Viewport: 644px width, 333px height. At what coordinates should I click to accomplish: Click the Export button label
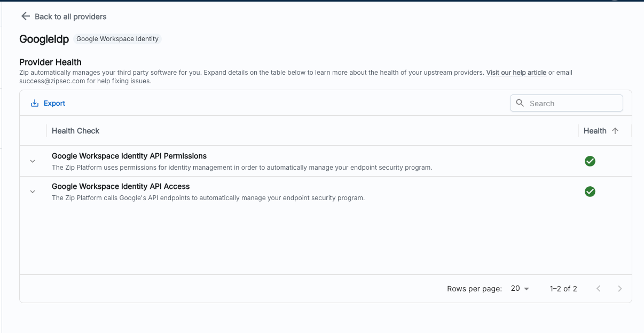54,104
